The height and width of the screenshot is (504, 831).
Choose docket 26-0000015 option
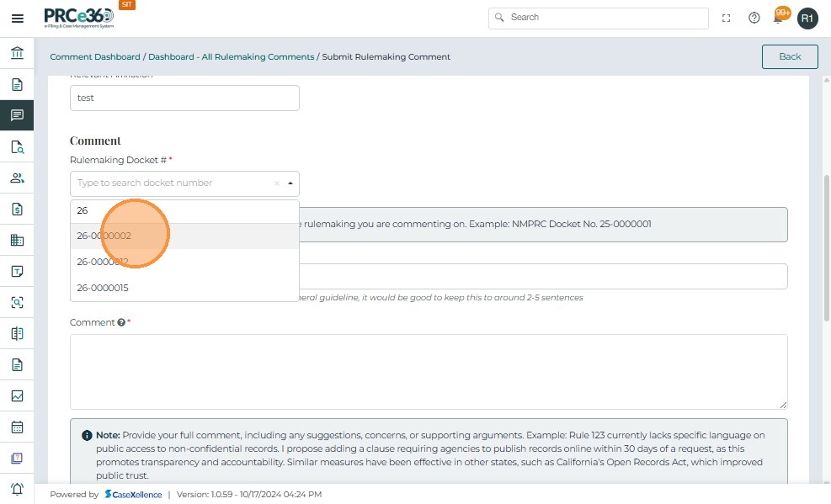(103, 288)
